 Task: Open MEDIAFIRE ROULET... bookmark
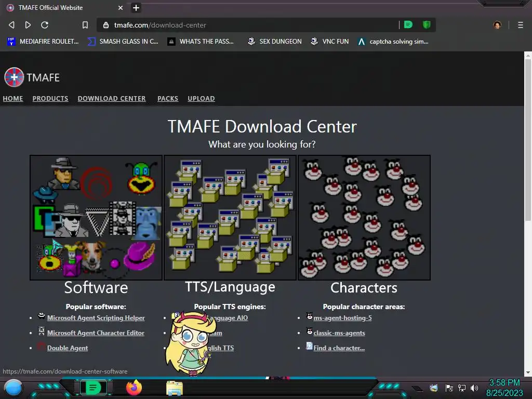(43, 42)
